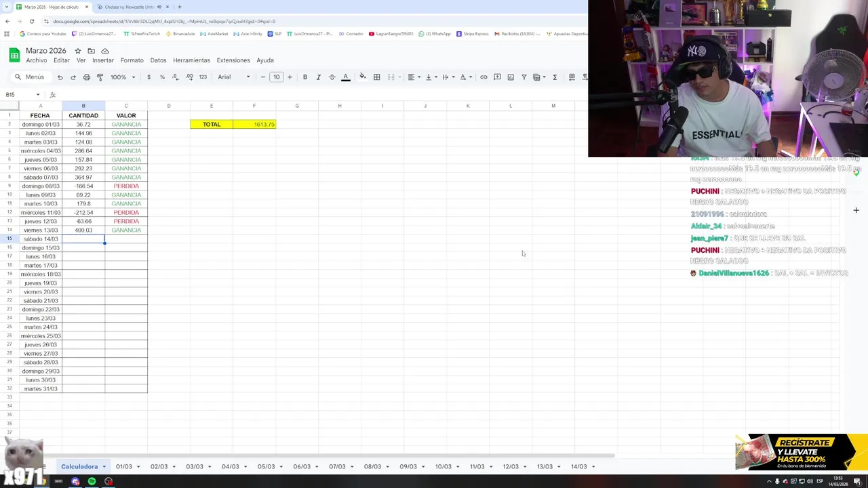Open the Editar menu
This screenshot has height=488, width=868.
point(62,60)
